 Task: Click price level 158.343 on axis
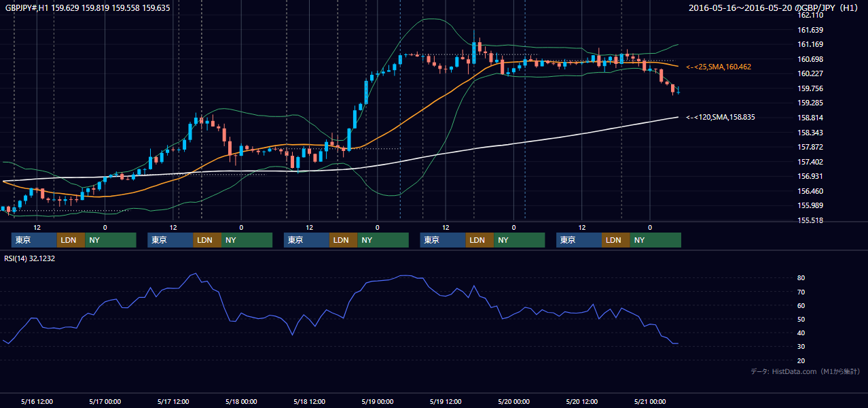pos(810,133)
